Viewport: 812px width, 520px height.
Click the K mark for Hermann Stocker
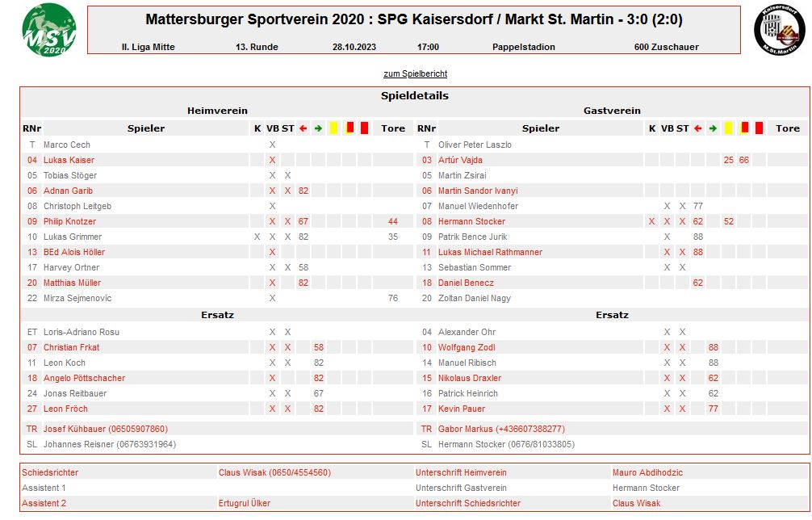[652, 221]
